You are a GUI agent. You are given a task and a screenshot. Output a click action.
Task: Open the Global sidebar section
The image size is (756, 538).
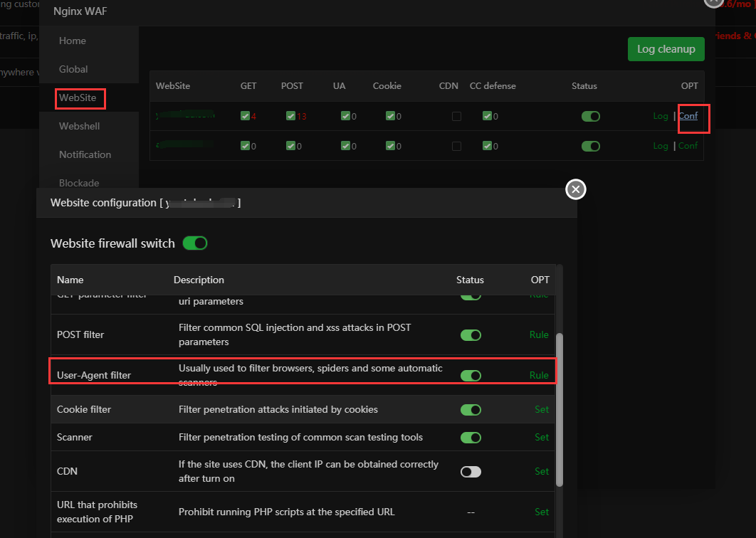pos(73,69)
